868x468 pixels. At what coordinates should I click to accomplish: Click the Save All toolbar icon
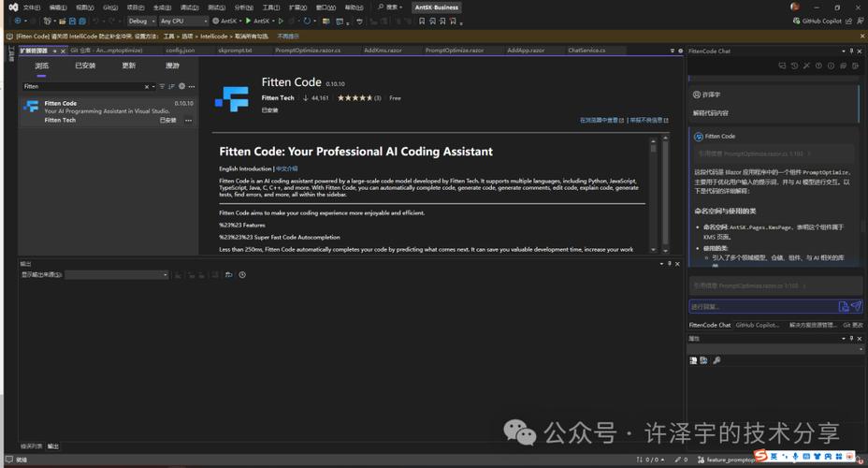(82, 21)
